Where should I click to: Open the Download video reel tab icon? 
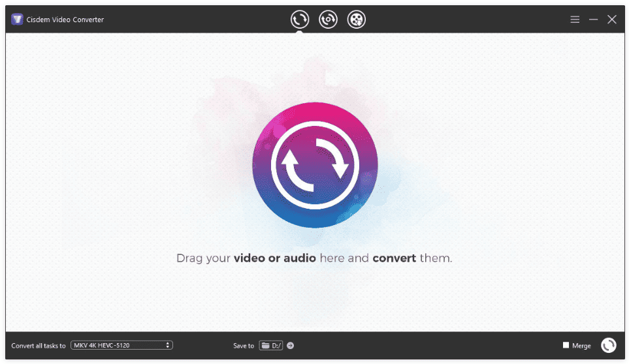click(356, 19)
